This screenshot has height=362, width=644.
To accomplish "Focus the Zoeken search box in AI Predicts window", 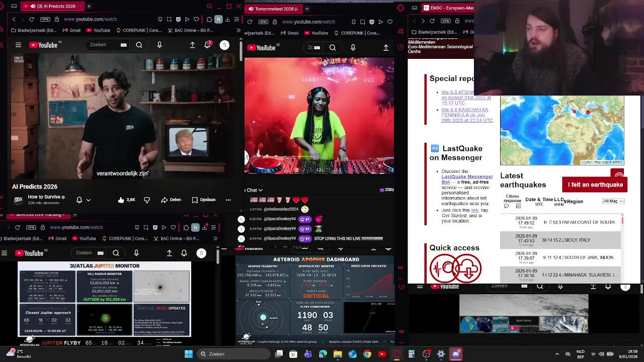I will point(108,45).
